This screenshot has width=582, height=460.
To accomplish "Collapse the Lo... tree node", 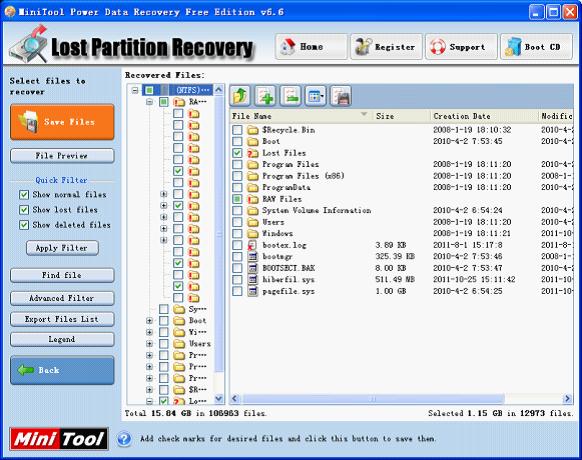I will [150, 401].
